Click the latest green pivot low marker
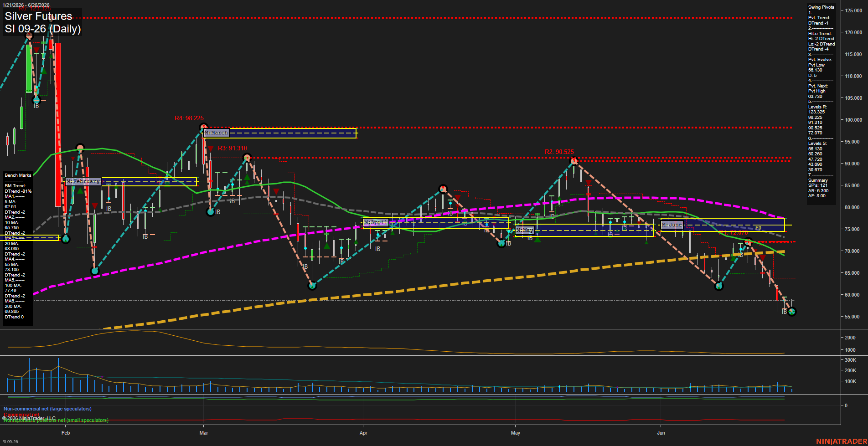Image resolution: width=868 pixels, height=446 pixels. point(792,312)
